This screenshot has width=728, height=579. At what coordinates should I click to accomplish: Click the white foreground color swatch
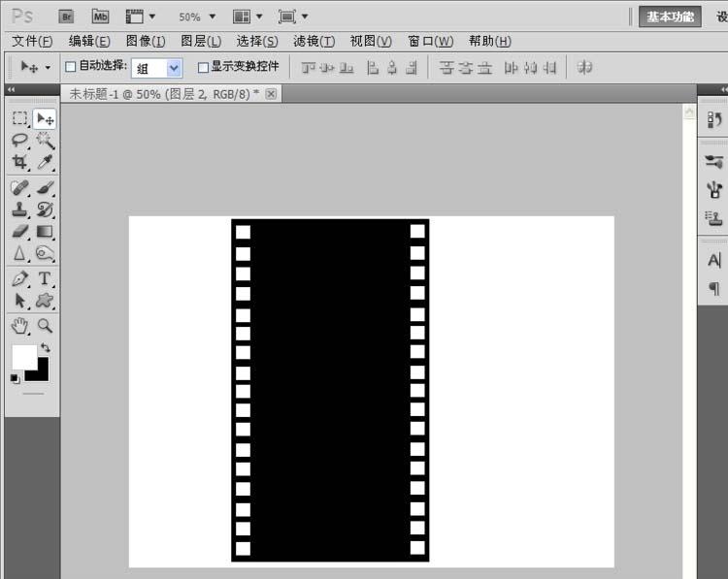tap(22, 356)
